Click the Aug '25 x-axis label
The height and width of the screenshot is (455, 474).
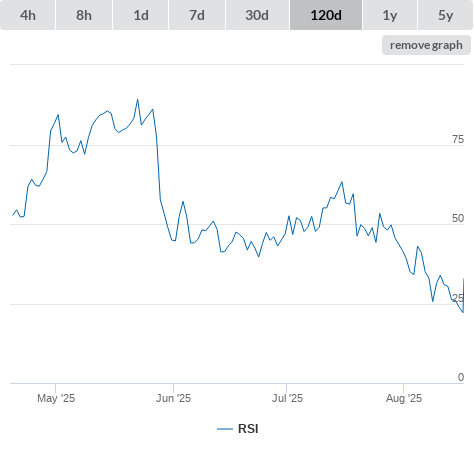[404, 398]
